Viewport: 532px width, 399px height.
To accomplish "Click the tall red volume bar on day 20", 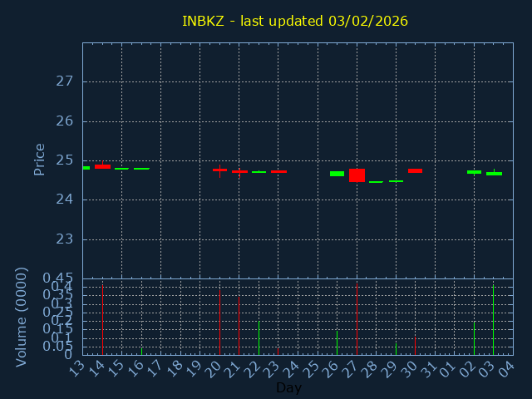I will [219, 323].
